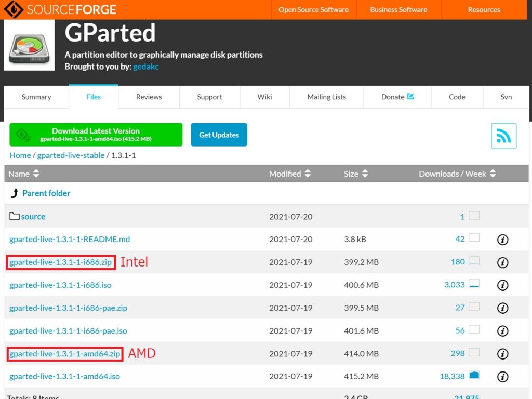532x399 pixels.
Task: Open weekly download count 180 stats
Action: 458,262
